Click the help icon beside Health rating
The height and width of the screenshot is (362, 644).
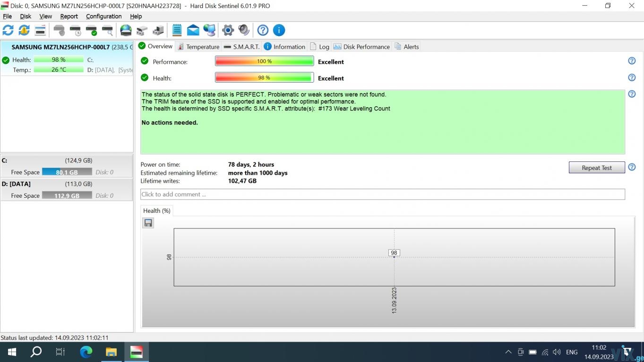[632, 77]
